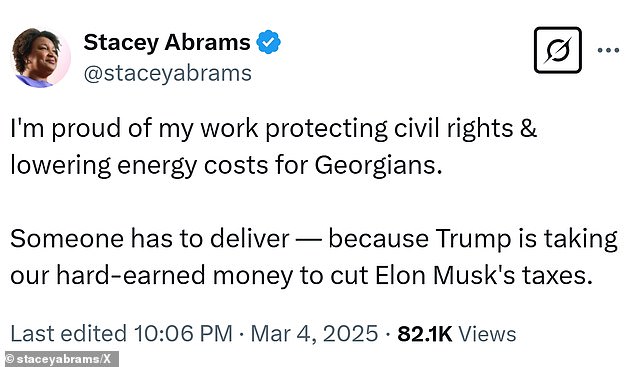Click the ampersand after "civil rights"
634x367 pixels.
pyautogui.click(x=528, y=129)
